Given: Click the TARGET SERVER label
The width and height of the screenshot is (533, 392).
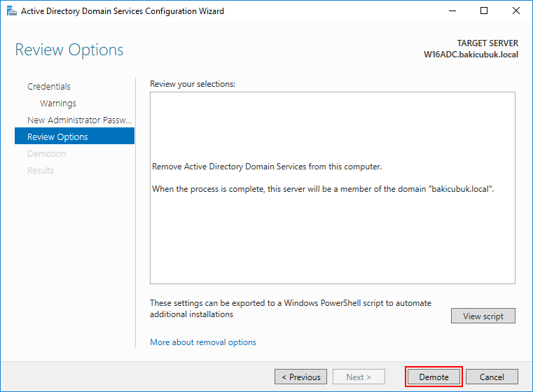Looking at the screenshot, I should [x=487, y=43].
